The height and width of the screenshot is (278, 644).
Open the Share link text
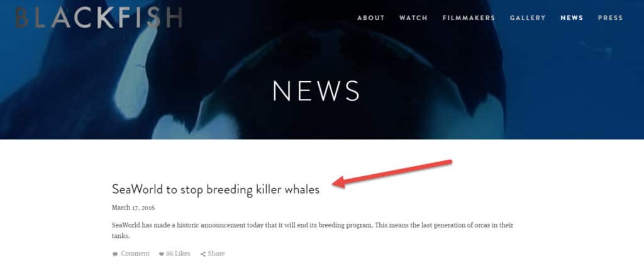click(216, 253)
